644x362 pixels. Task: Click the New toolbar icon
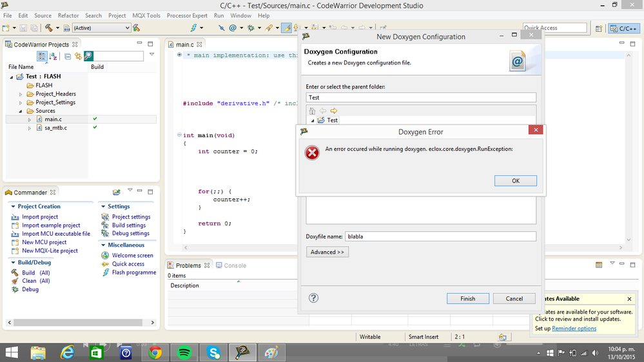pos(6,28)
